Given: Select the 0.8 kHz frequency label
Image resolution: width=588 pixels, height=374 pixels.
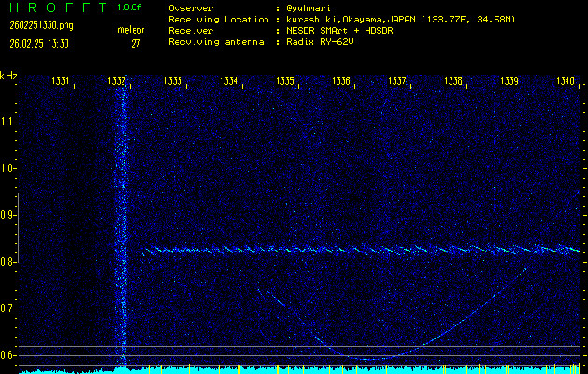Looking at the screenshot, I should pyautogui.click(x=8, y=262).
